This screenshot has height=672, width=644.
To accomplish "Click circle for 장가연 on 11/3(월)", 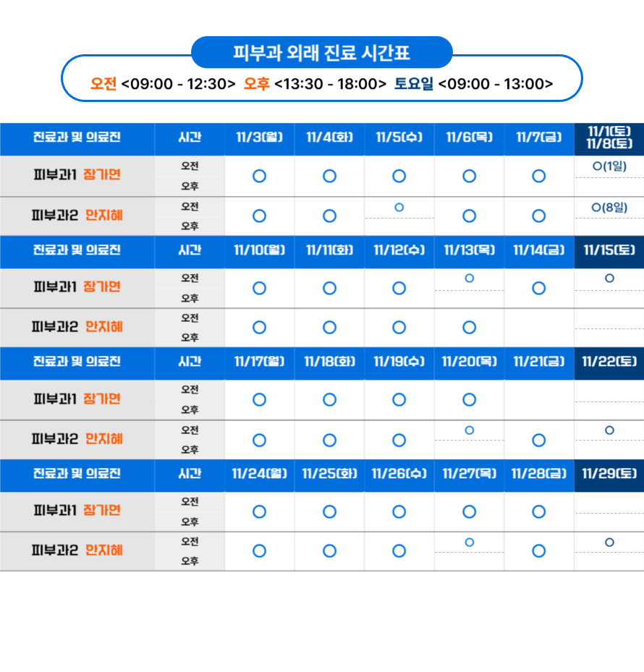I will (x=259, y=176).
